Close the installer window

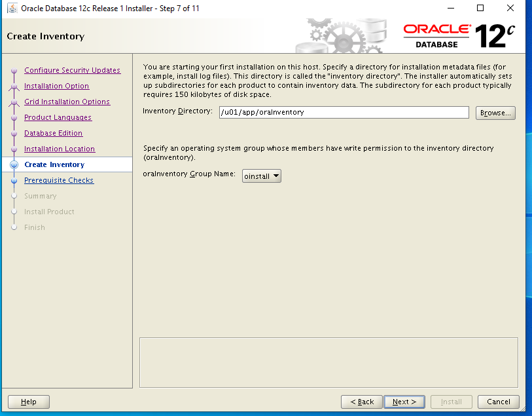[x=510, y=8]
